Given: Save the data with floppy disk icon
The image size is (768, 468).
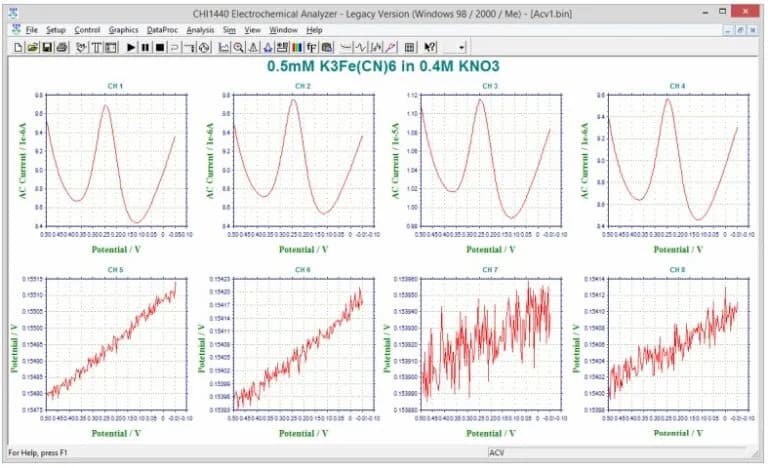Looking at the screenshot, I should pos(47,47).
